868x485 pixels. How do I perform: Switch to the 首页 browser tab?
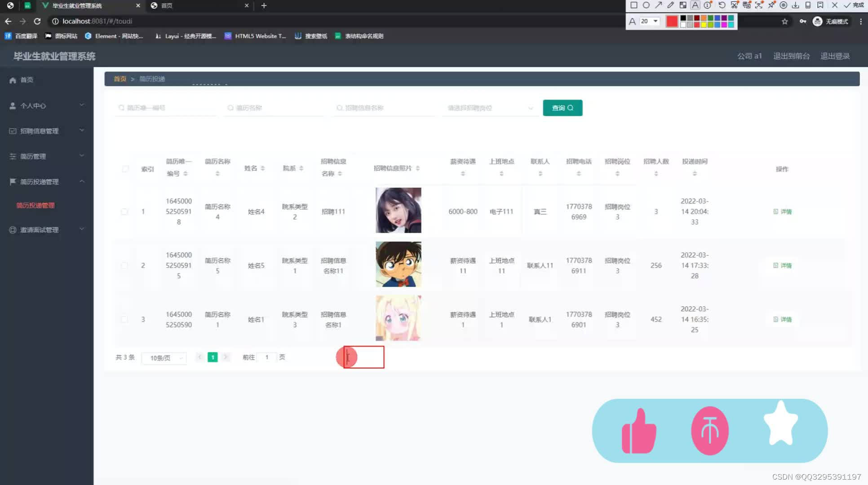(199, 5)
